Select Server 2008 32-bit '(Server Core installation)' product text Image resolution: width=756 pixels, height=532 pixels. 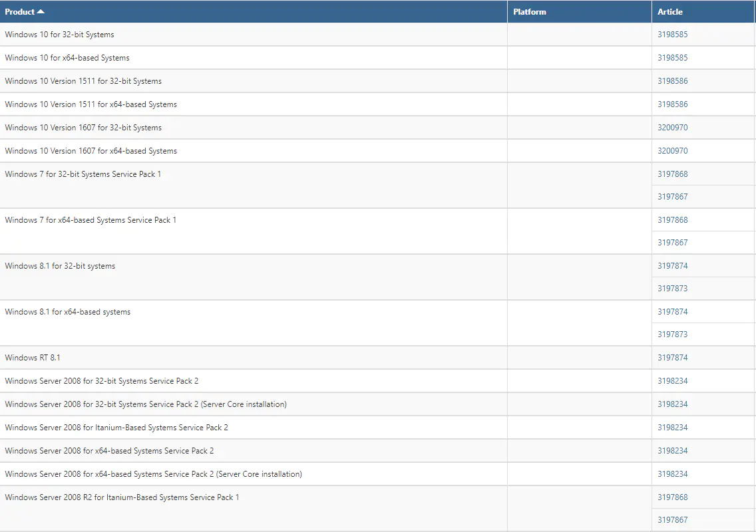click(x=146, y=404)
